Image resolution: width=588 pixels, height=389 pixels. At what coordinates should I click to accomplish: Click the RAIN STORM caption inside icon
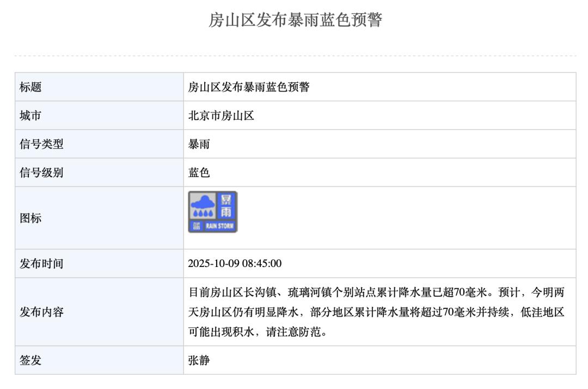219,226
